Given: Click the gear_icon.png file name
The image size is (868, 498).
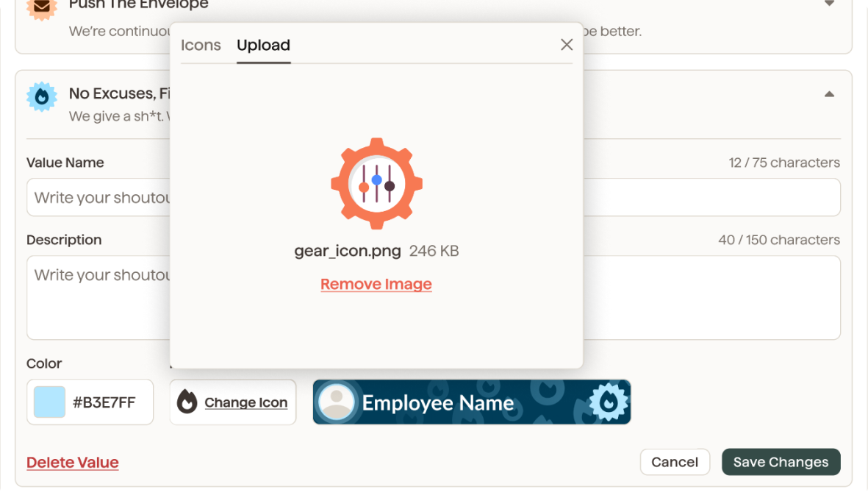Looking at the screenshot, I should [348, 251].
